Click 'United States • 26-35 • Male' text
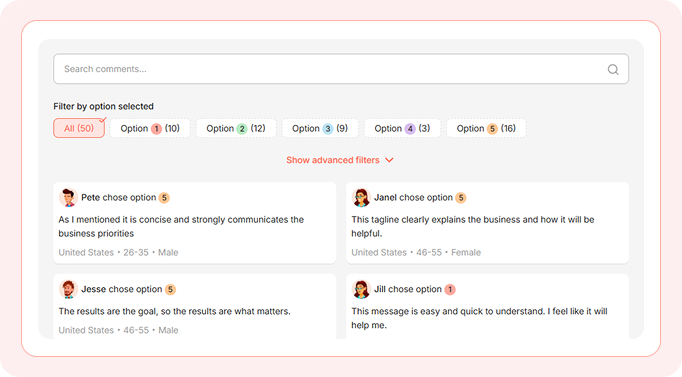Viewport: 682px width, 377px height. [x=118, y=253]
